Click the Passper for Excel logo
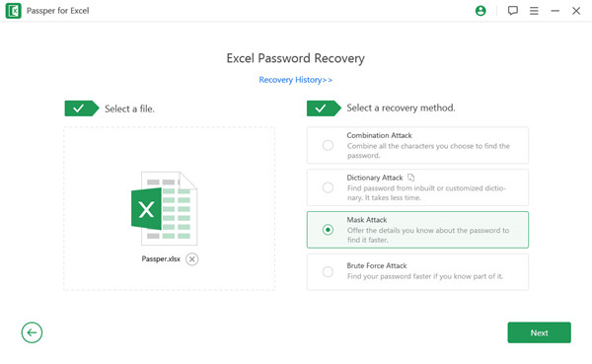This screenshot has width=592, height=364. [x=14, y=11]
